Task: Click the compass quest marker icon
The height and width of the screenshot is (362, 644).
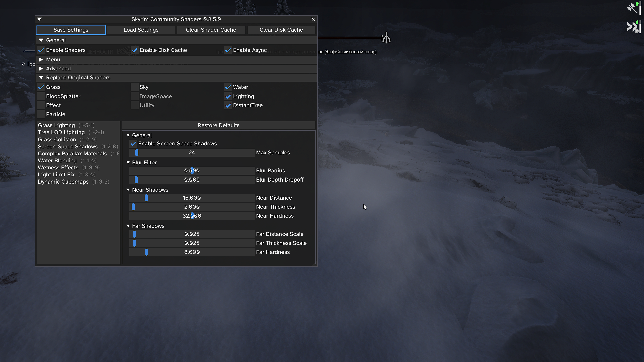Action: coord(386,38)
